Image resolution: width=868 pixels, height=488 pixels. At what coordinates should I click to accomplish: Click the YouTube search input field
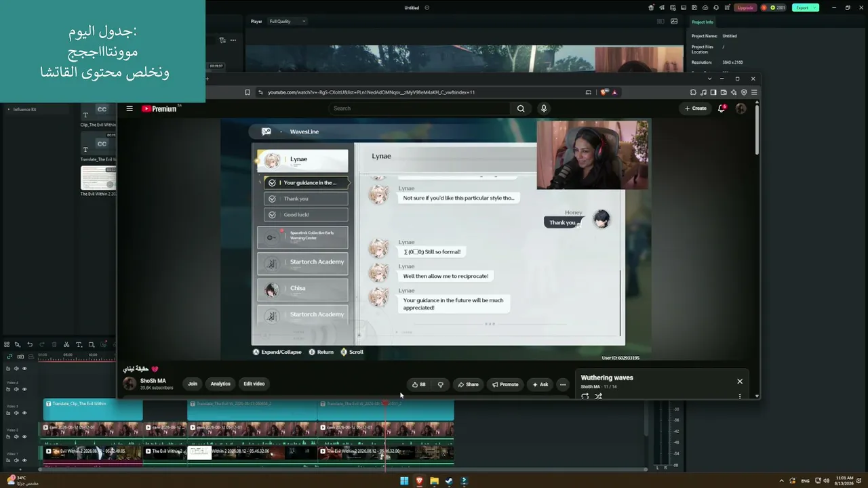pos(420,108)
